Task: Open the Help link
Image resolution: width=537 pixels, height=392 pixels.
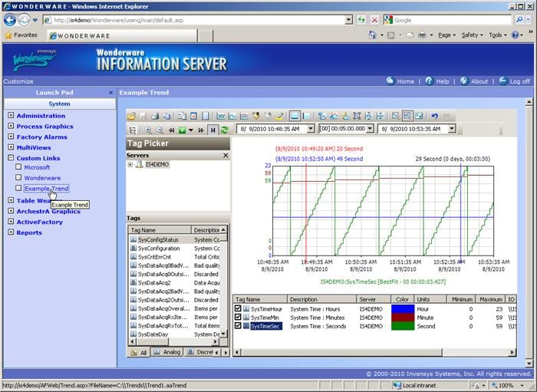Action: (437, 81)
